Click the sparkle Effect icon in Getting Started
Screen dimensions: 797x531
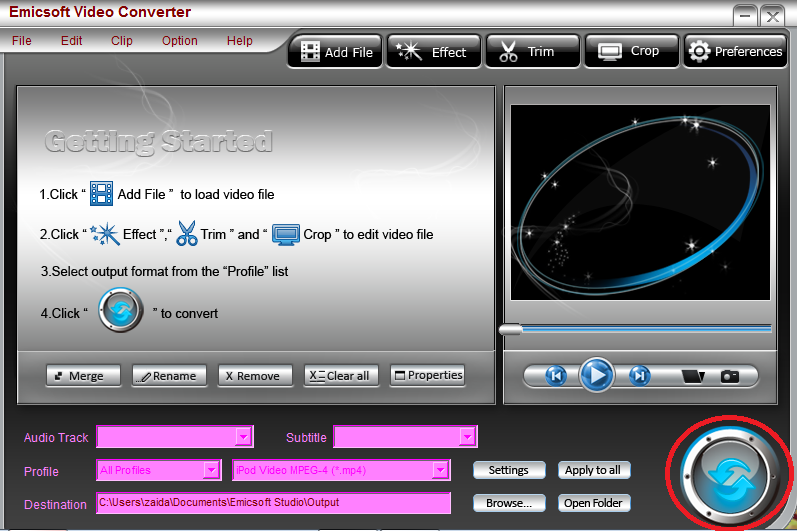tap(105, 234)
